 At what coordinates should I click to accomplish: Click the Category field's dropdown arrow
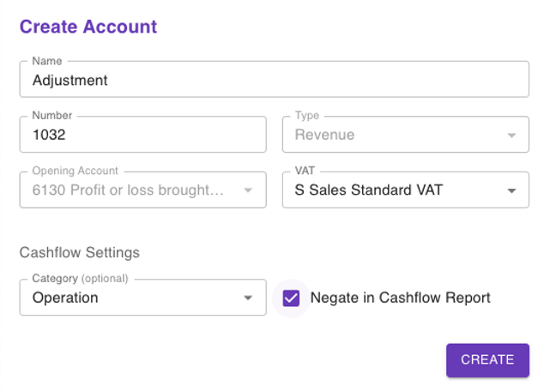tap(248, 299)
